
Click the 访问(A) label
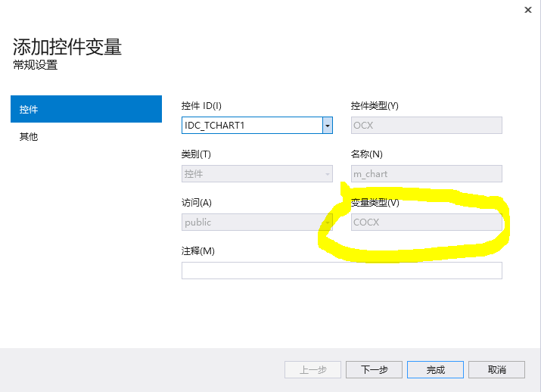pos(196,203)
